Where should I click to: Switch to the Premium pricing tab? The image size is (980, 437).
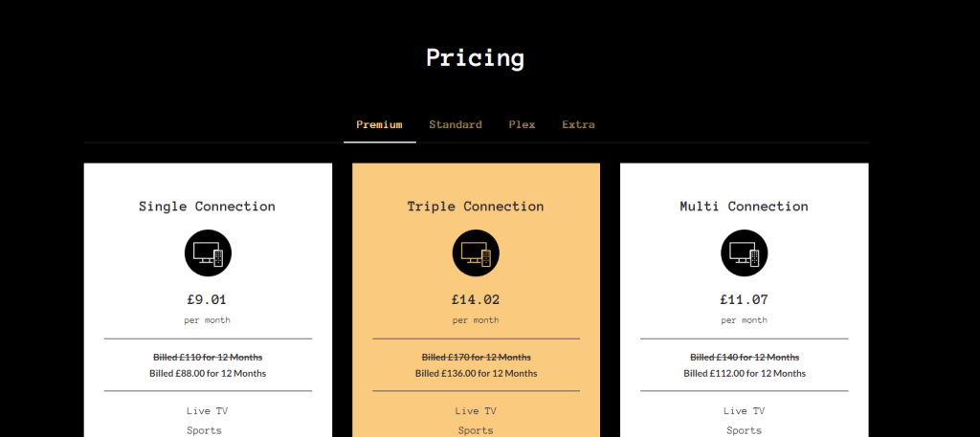pos(379,125)
